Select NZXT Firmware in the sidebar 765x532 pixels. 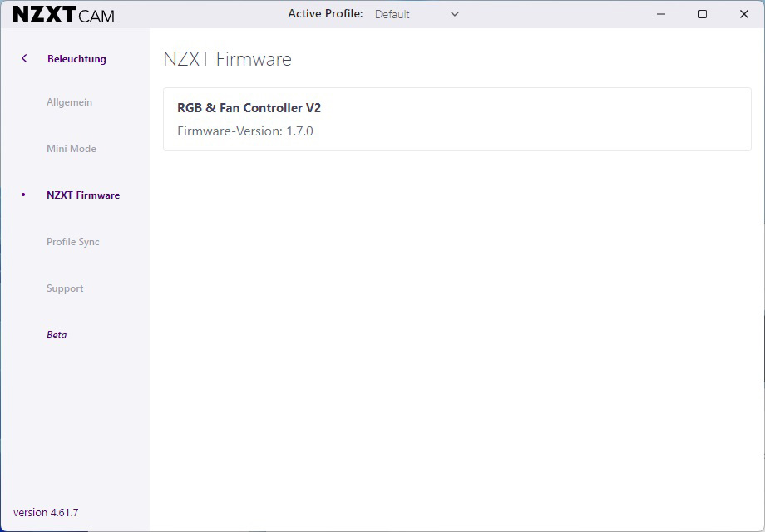[x=83, y=195]
